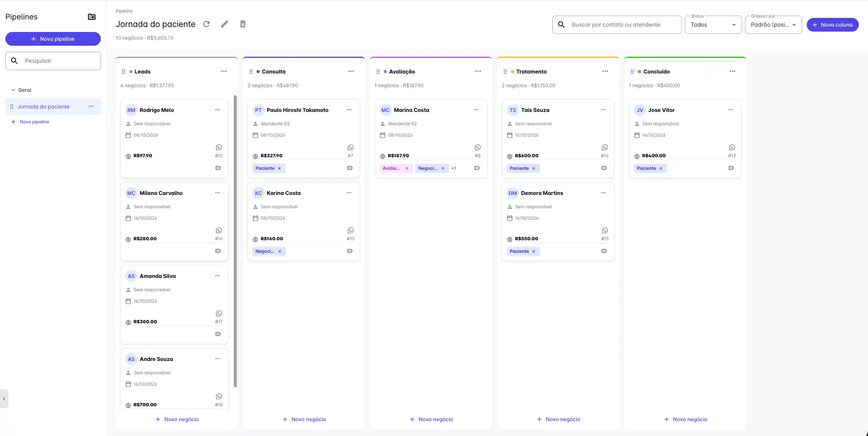Open the Ordenar por dropdown

click(x=773, y=25)
